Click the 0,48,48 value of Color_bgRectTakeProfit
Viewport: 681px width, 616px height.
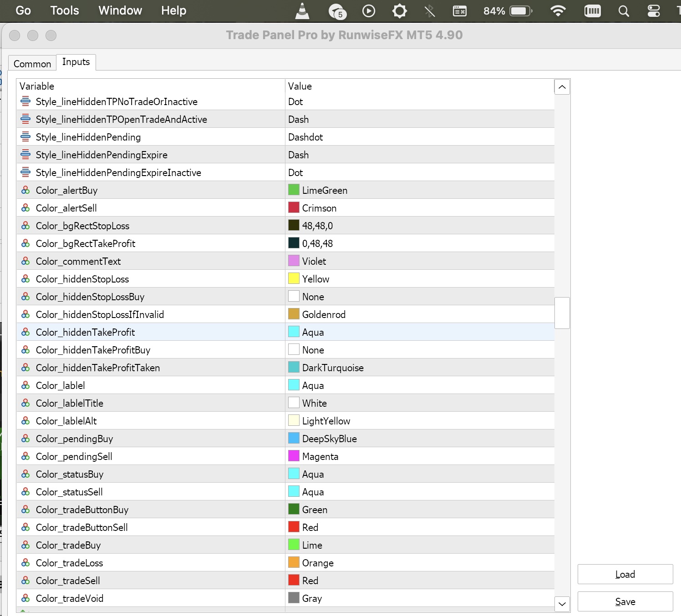(x=317, y=243)
